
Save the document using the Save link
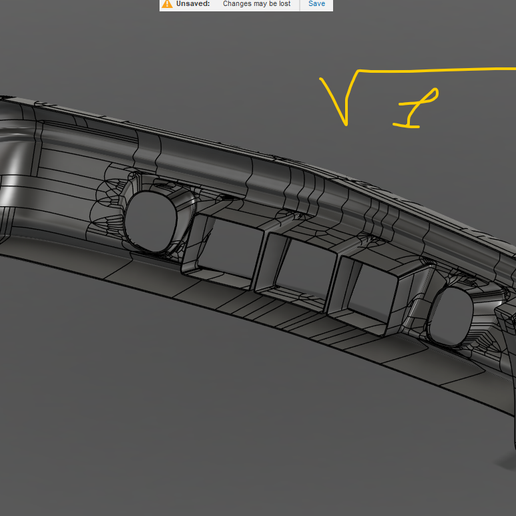(x=316, y=4)
